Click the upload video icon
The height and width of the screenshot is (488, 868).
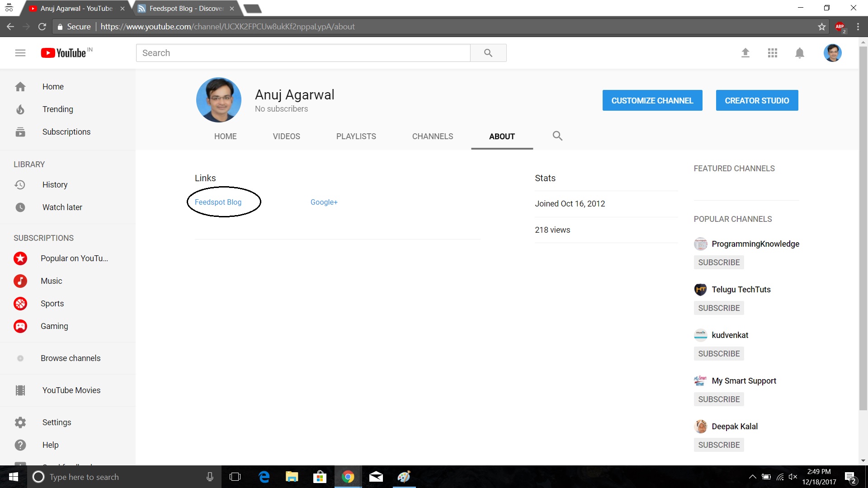[x=745, y=53]
